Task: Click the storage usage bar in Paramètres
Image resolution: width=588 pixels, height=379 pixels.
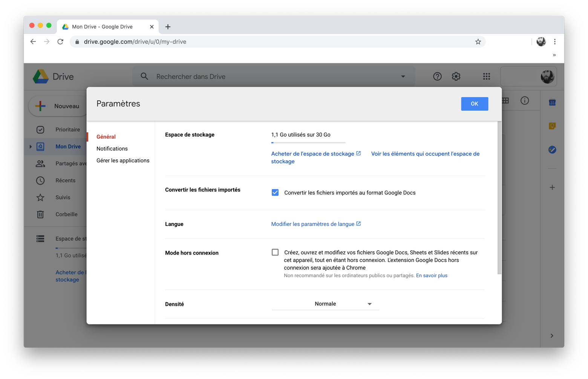Action: point(308,143)
